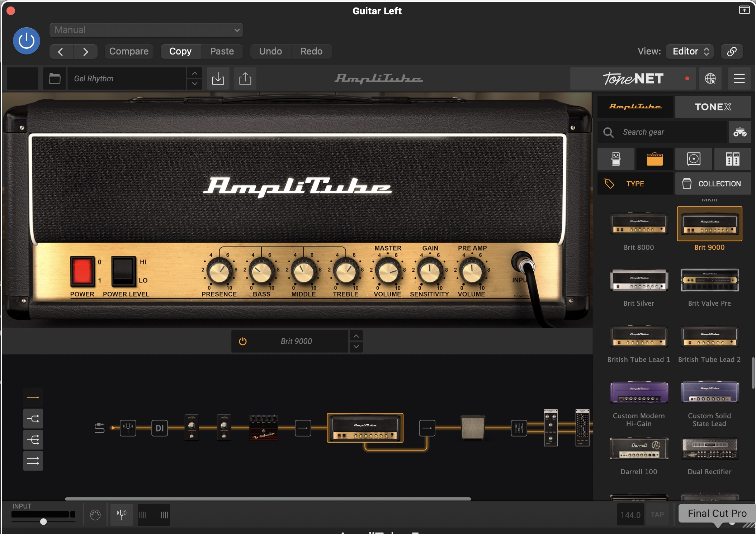Click the PRE AMP VOLUME knob
The width and height of the screenshot is (756, 534).
(x=472, y=272)
